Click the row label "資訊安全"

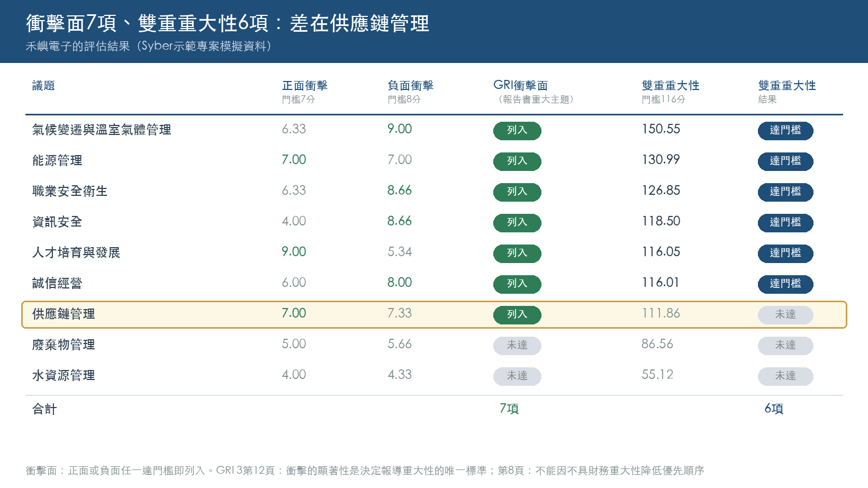coord(57,222)
